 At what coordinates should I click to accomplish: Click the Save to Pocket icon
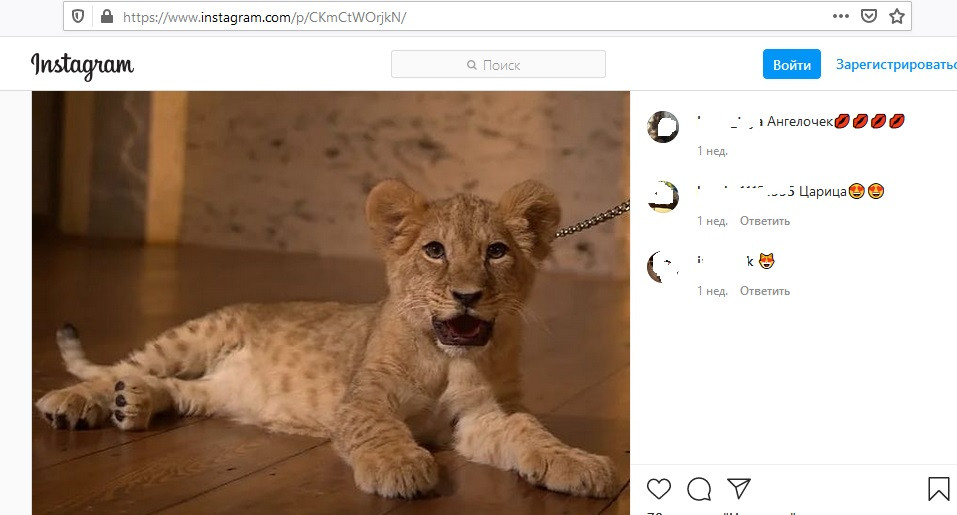(869, 17)
